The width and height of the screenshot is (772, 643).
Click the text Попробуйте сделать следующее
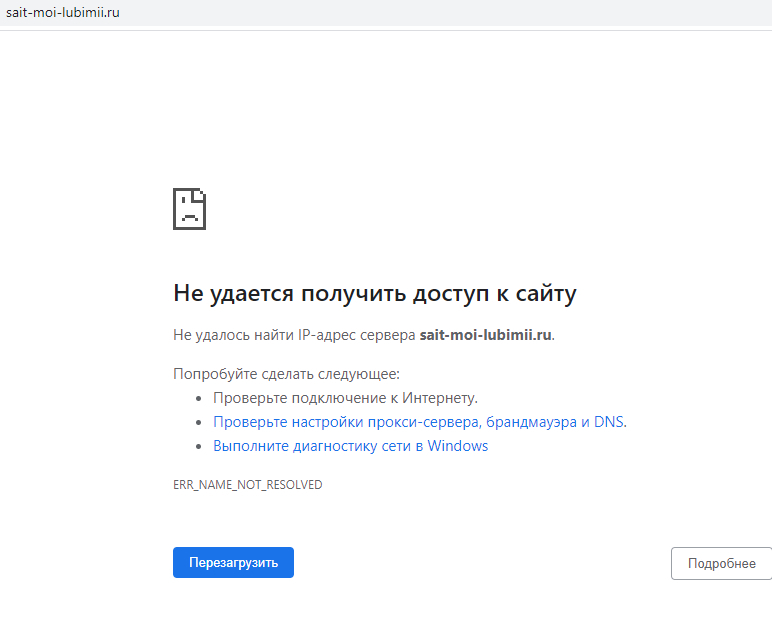(286, 374)
